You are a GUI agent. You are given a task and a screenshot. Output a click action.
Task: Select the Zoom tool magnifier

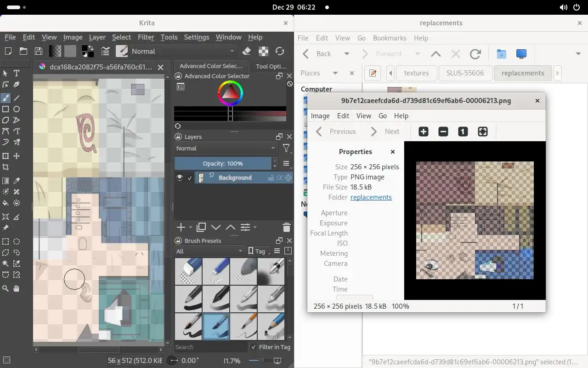6,288
